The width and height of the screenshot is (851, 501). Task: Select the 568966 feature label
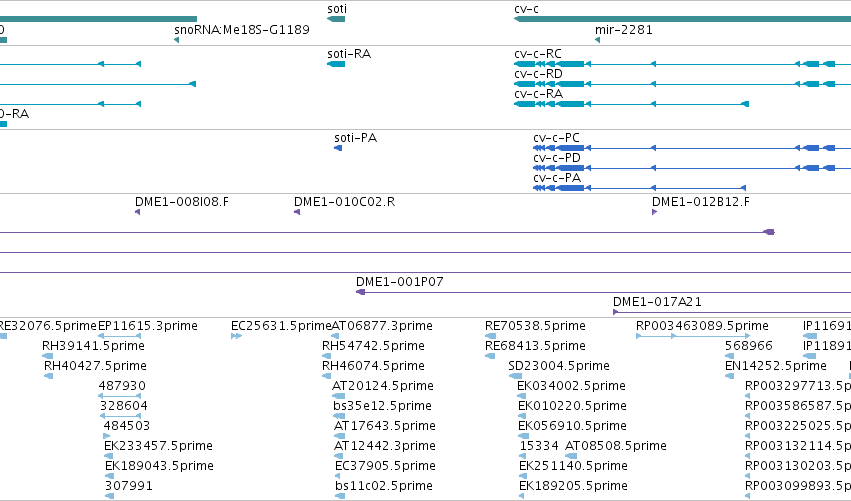(748, 346)
